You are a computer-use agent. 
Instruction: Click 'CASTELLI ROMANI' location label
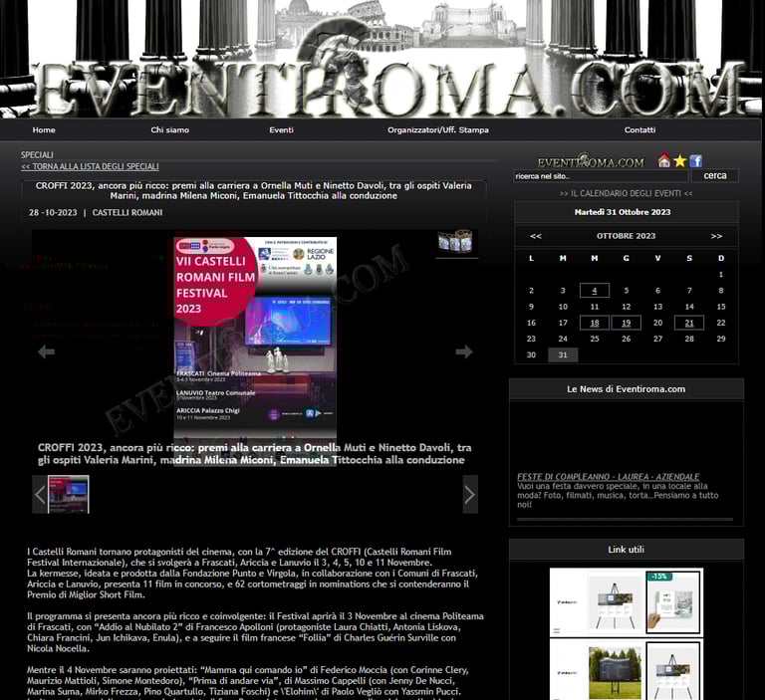[x=127, y=213]
